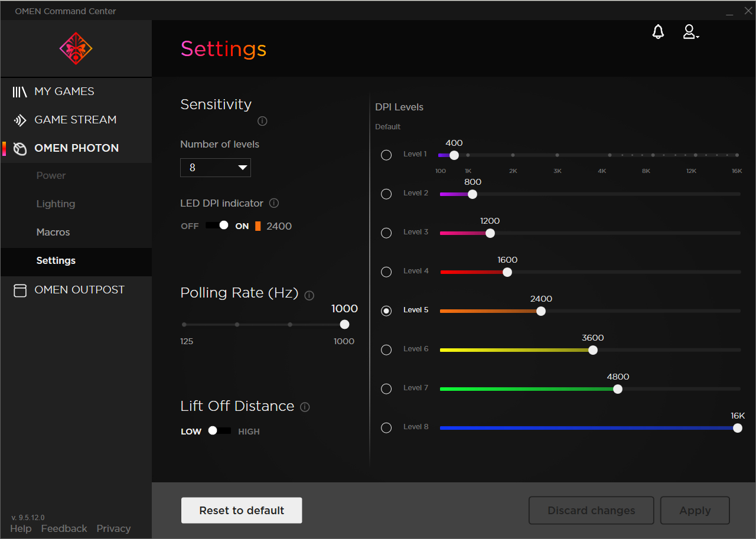Click Level 3 DPI slider handle at 1200
The width and height of the screenshot is (756, 539).
click(x=490, y=233)
